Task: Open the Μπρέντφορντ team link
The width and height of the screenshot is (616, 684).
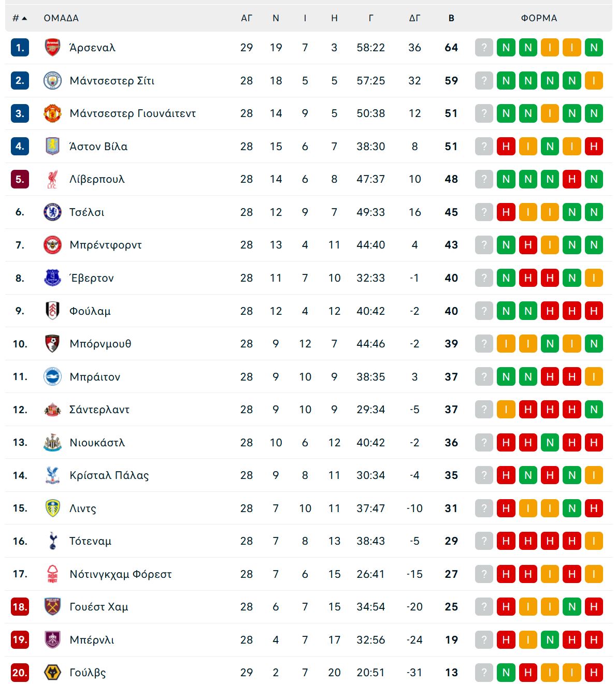Action: [106, 245]
